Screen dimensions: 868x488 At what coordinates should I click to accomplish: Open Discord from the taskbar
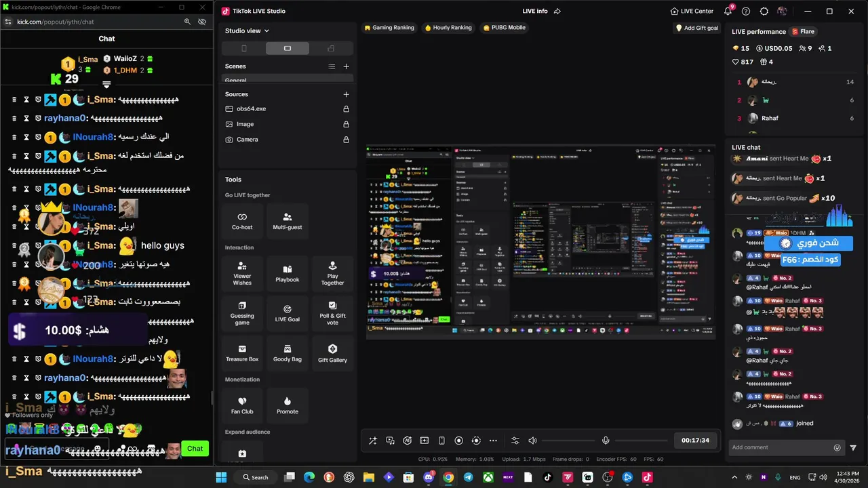(x=429, y=477)
